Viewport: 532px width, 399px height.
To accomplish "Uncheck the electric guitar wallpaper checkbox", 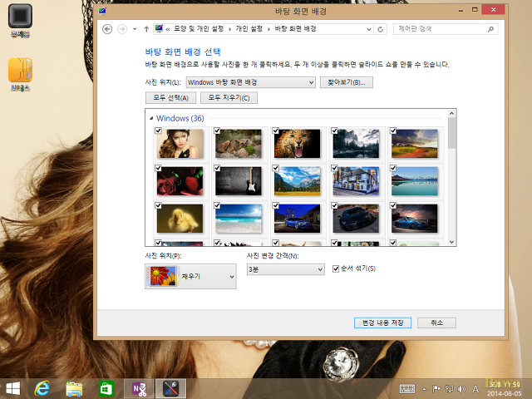I will click(217, 168).
